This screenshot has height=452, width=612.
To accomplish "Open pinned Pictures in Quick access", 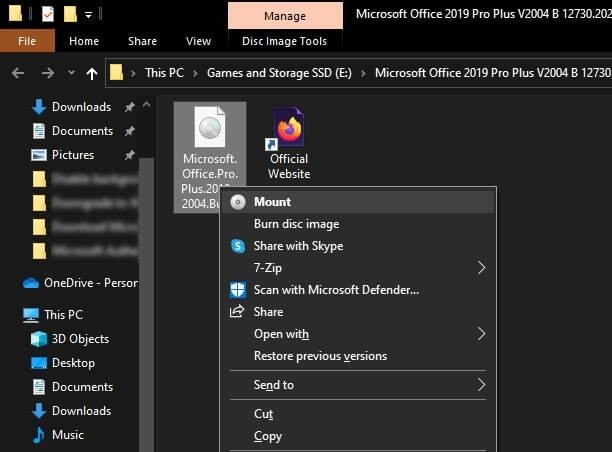I will 73,155.
